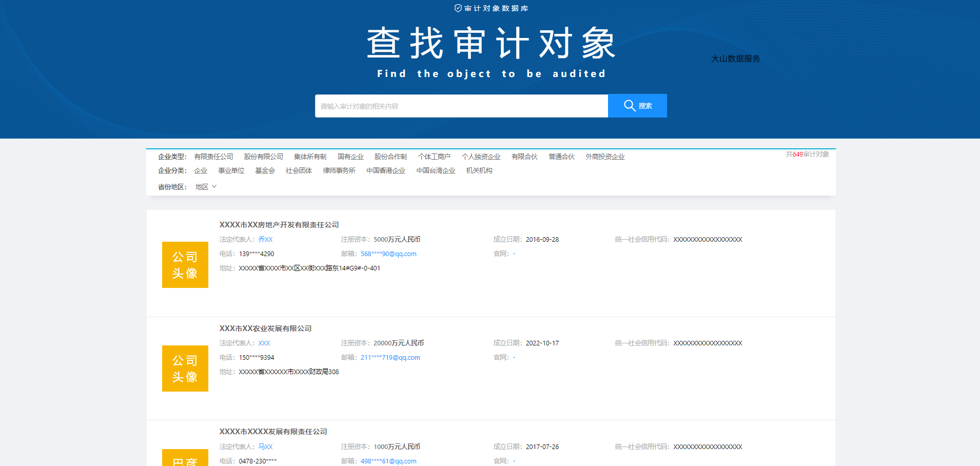Click registered capital 5000万元人民币
This screenshot has width=980, height=466.
(397, 239)
